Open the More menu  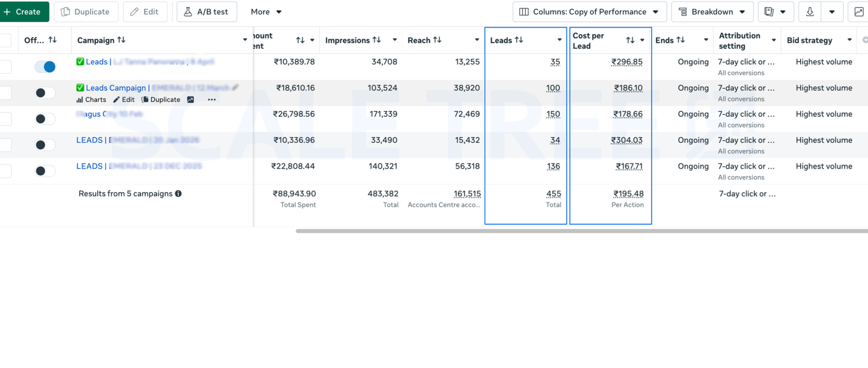tap(266, 11)
